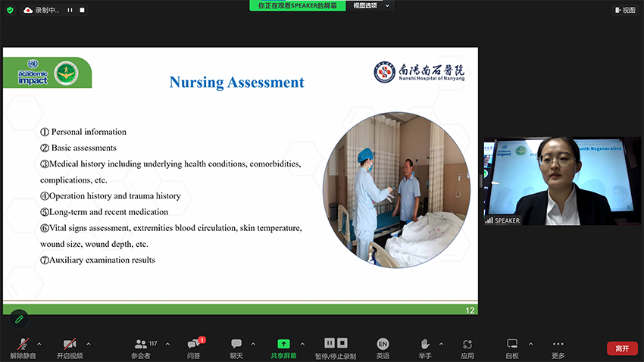
Task: Expand the audio options arrow next to mute
Action: pyautogui.click(x=39, y=344)
